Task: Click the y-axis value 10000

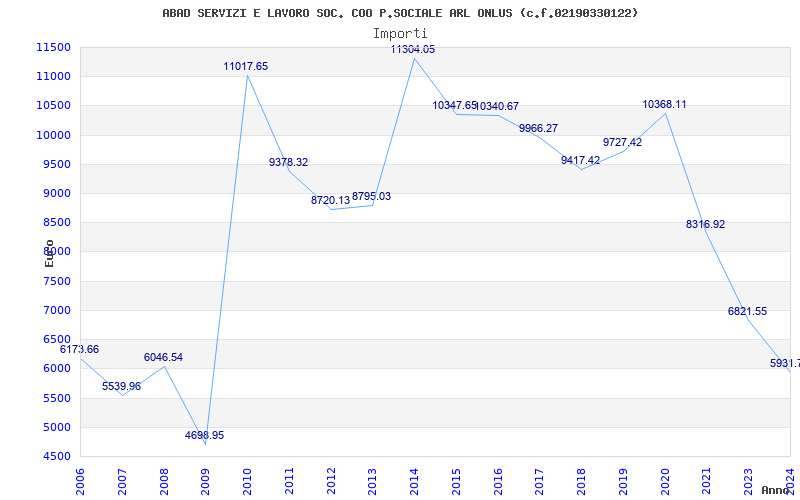Action: [x=53, y=135]
